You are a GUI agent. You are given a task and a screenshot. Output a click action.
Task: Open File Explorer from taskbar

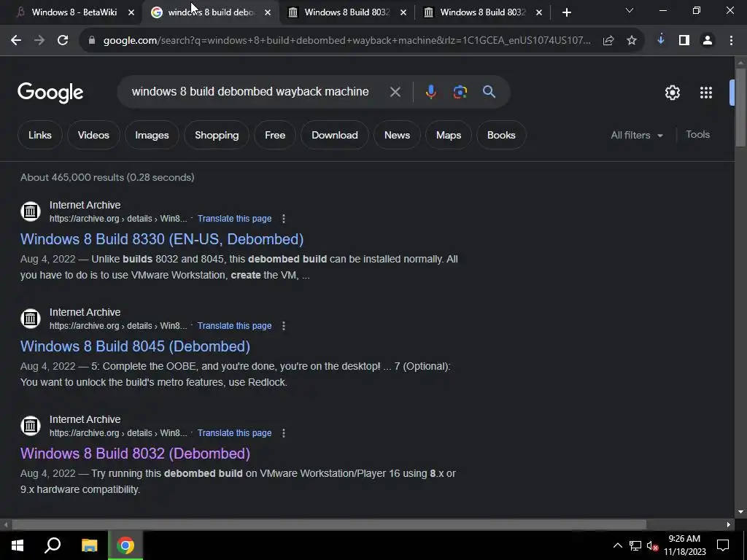point(89,545)
